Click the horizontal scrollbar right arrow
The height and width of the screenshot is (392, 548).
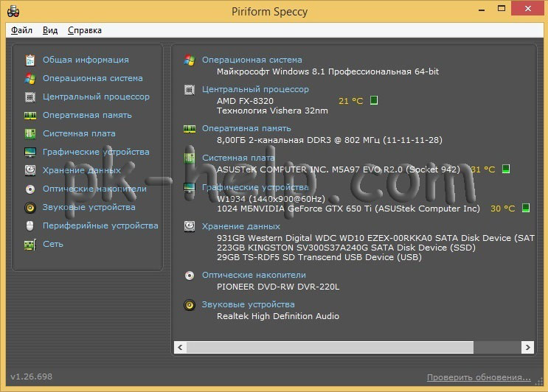pyautogui.click(x=527, y=347)
